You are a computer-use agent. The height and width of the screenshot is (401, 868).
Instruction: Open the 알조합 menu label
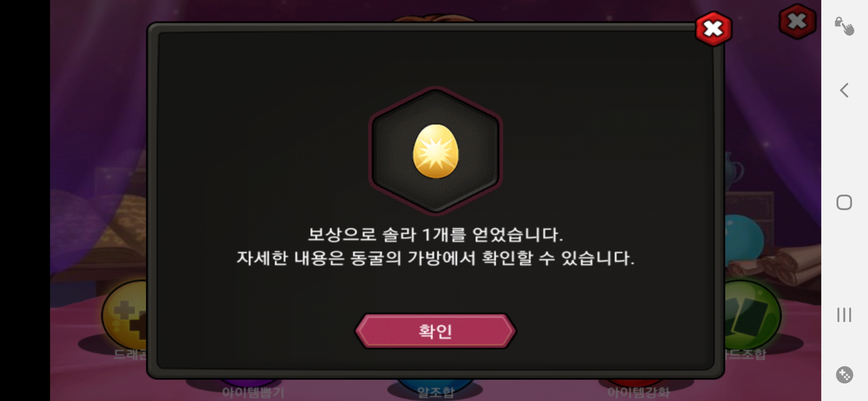coord(435,392)
